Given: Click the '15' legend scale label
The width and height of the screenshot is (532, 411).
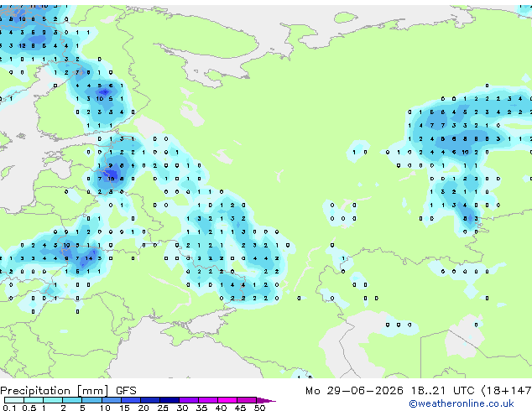Looking at the screenshot, I should (x=124, y=408).
